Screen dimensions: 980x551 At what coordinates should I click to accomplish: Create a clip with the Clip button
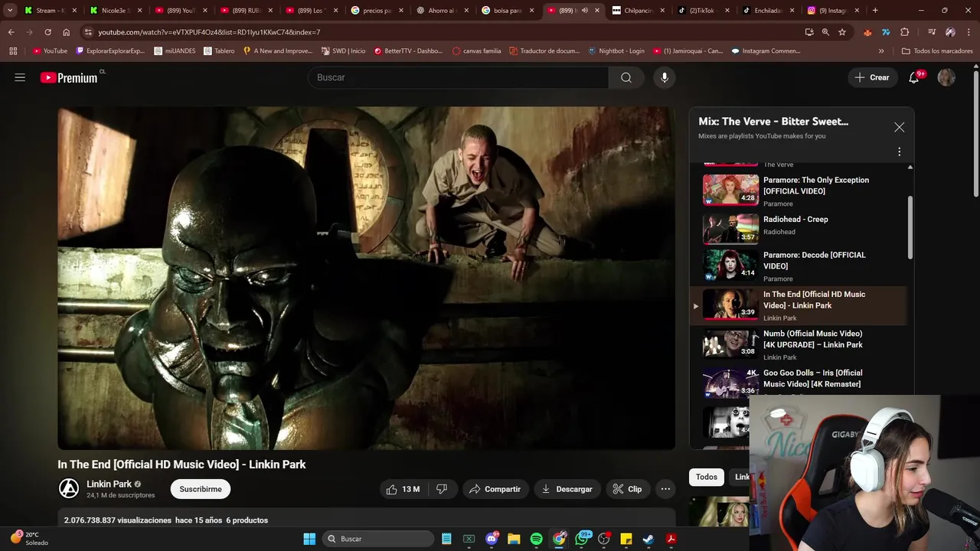click(x=627, y=489)
